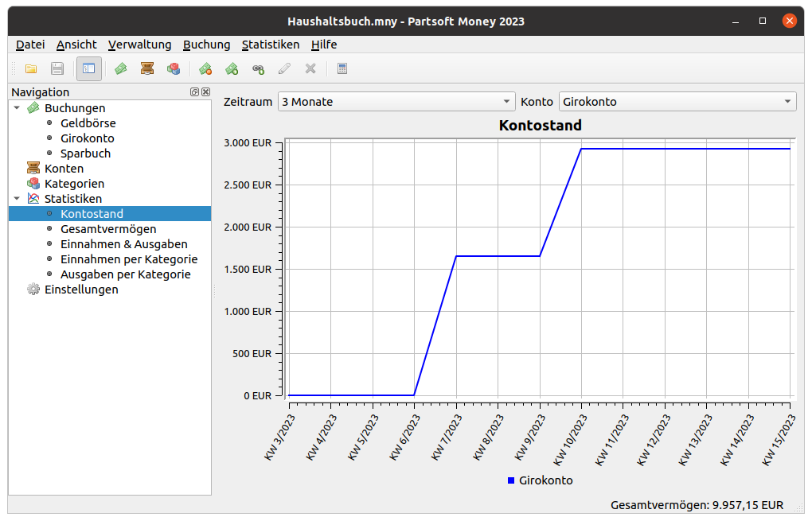Add new income booking icon
This screenshot has height=521, width=812.
232,69
